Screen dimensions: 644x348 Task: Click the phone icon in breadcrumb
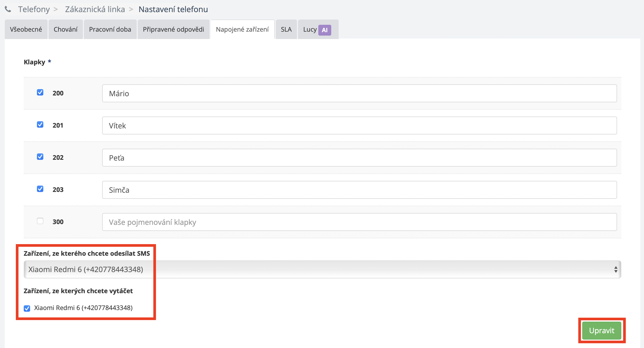click(x=8, y=9)
